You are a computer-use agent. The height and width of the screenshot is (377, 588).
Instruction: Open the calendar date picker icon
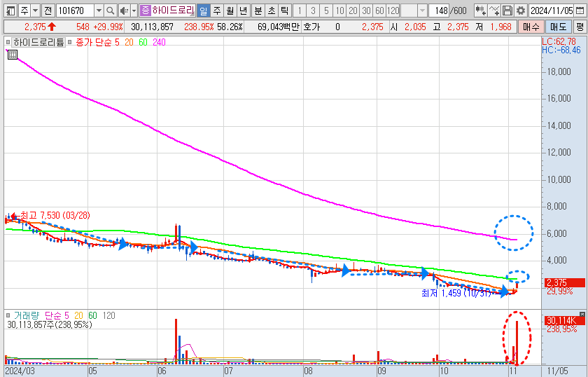tap(580, 11)
